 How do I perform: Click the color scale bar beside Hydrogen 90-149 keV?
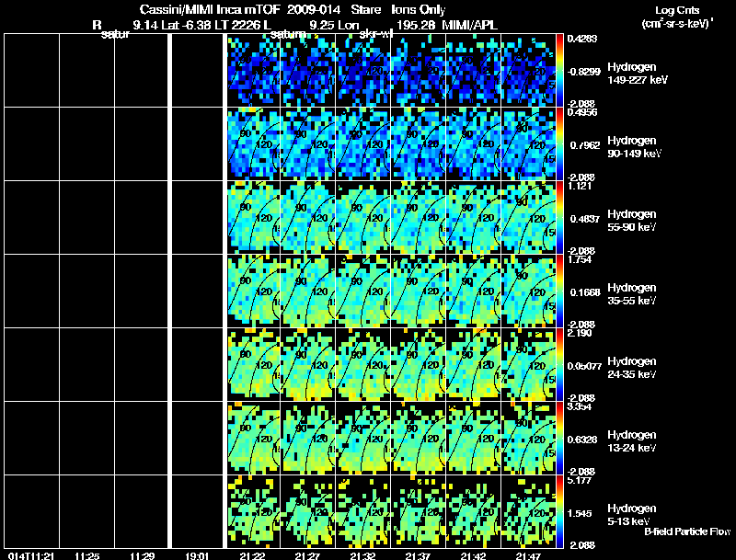click(x=559, y=144)
